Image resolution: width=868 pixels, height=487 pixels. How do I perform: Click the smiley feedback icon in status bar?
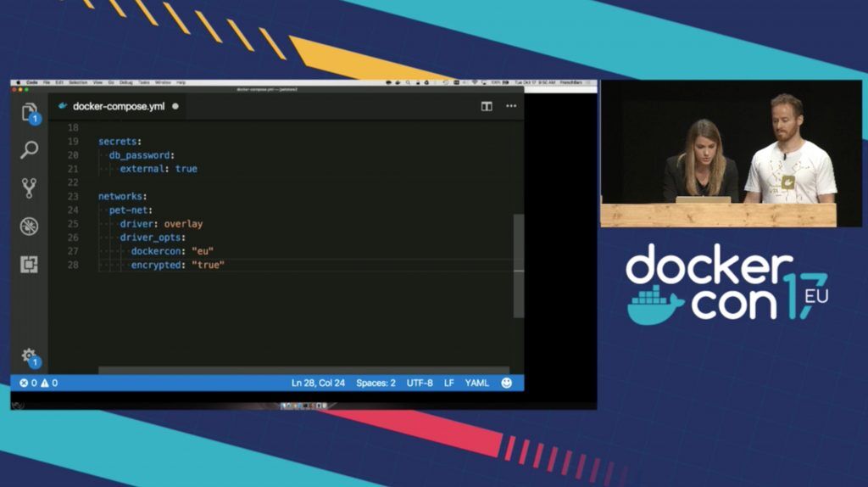pos(507,383)
